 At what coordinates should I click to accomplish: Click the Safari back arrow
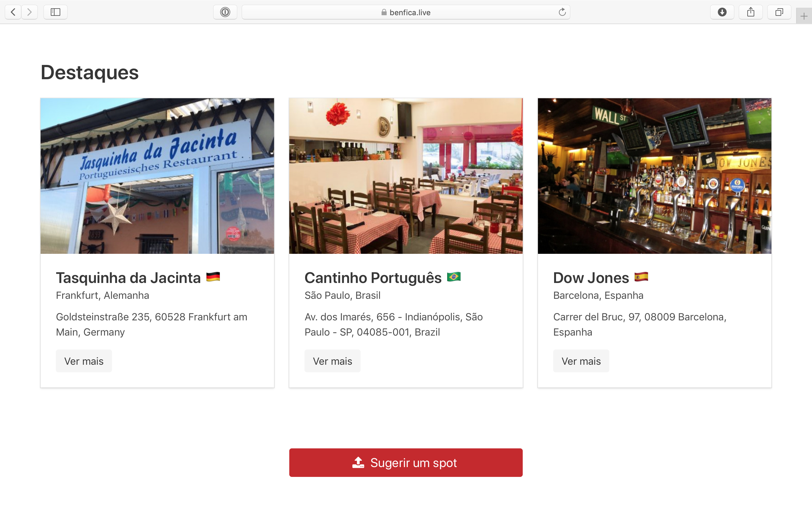coord(13,12)
